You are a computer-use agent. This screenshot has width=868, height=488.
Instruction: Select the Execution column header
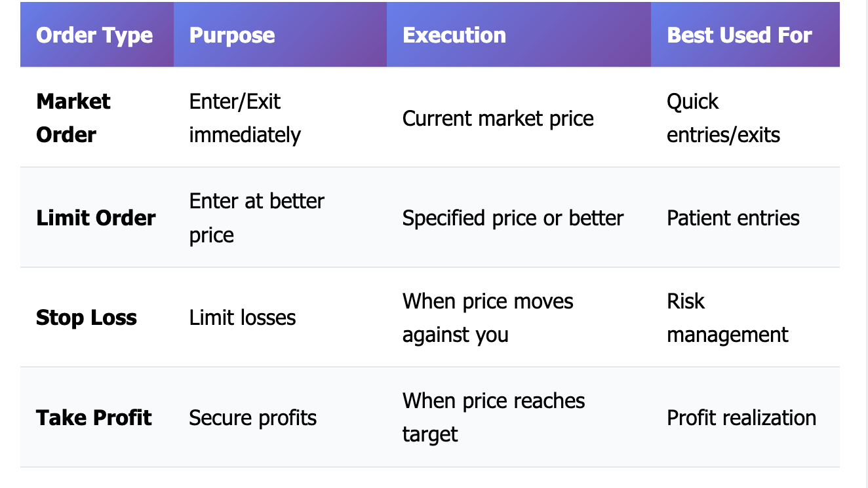(x=454, y=35)
